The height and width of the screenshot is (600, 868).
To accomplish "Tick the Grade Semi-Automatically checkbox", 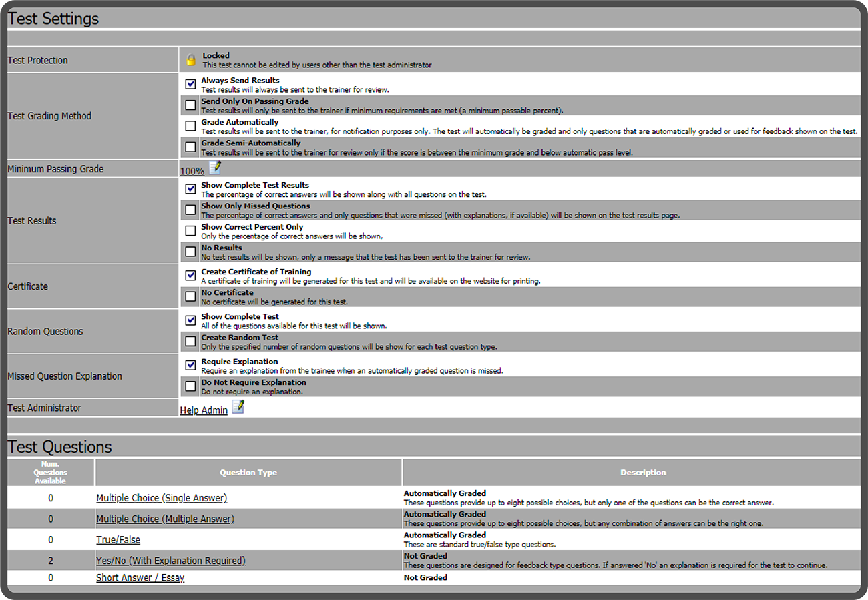I will coord(191,147).
